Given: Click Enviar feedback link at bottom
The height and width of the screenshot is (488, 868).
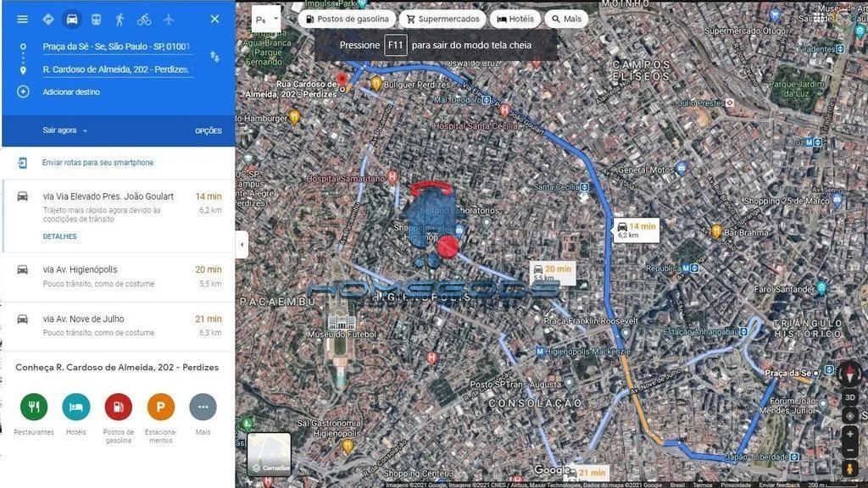Looking at the screenshot, I should click(779, 485).
